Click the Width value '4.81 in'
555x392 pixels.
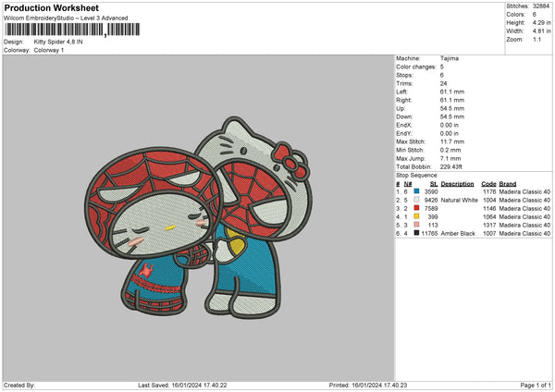541,31
